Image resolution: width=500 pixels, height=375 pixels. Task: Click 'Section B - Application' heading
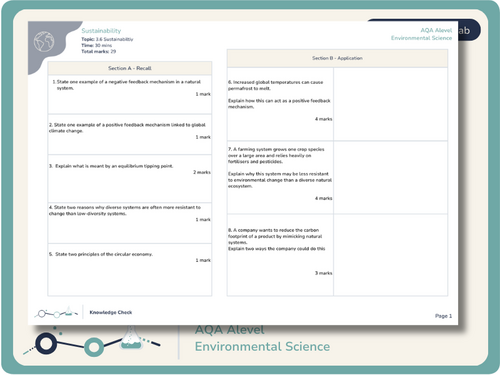coord(337,58)
